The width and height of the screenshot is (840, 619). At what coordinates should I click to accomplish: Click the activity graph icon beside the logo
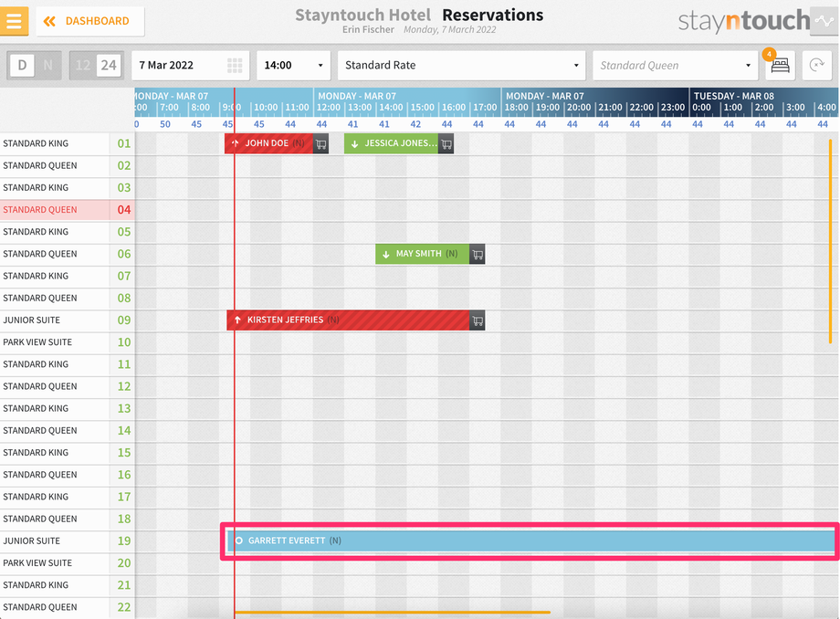824,21
